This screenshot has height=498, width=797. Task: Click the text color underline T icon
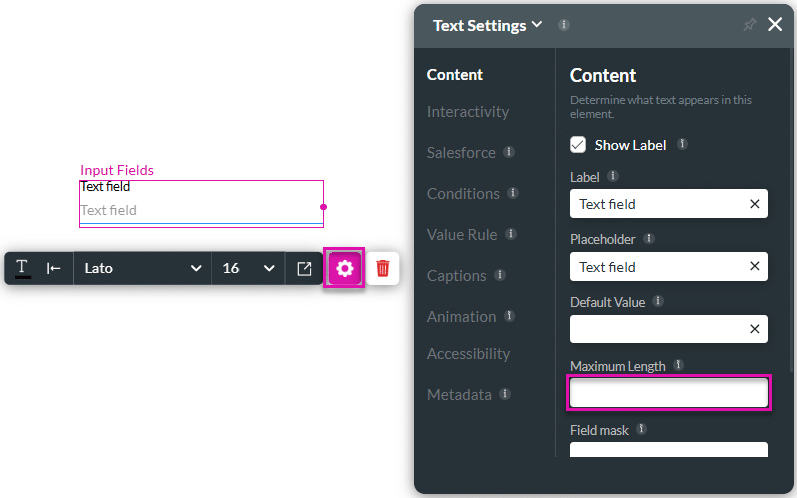(23, 268)
